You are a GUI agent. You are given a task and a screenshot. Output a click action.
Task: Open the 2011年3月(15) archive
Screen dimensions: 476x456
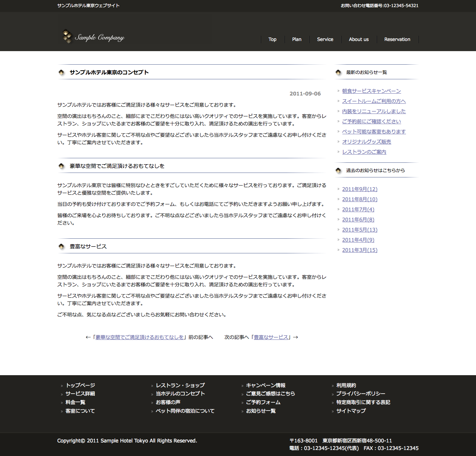pyautogui.click(x=360, y=250)
